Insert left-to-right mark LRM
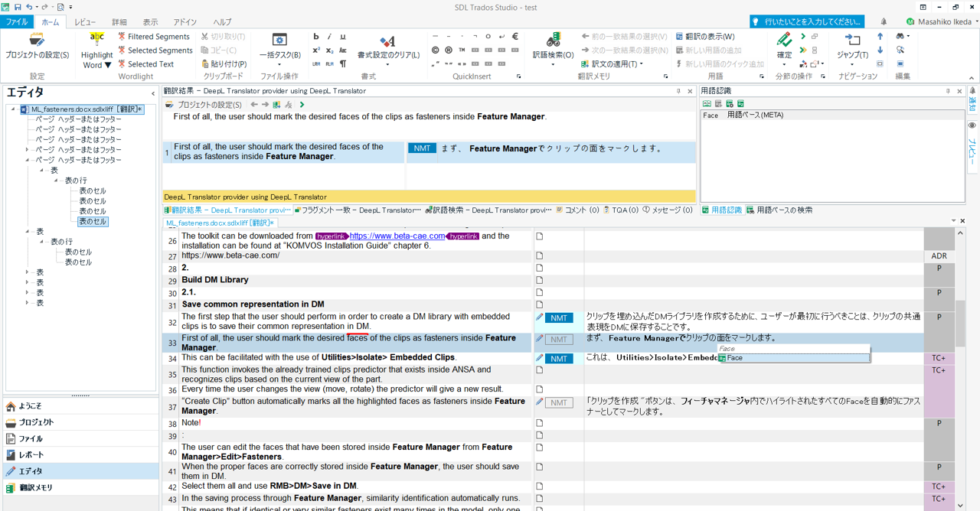Viewport: 980px width, 511px height. (x=316, y=63)
